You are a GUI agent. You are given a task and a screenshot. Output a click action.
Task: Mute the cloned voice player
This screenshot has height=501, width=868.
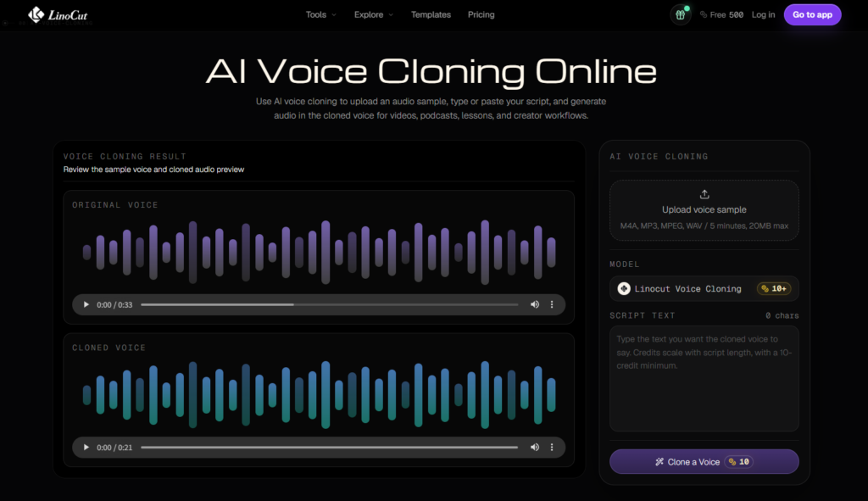click(535, 448)
